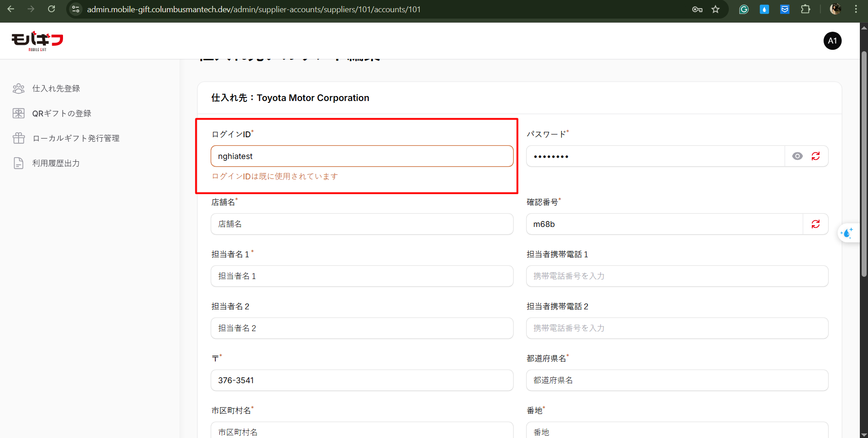Click the postal code field 376-3541
The image size is (868, 438).
pyautogui.click(x=362, y=380)
